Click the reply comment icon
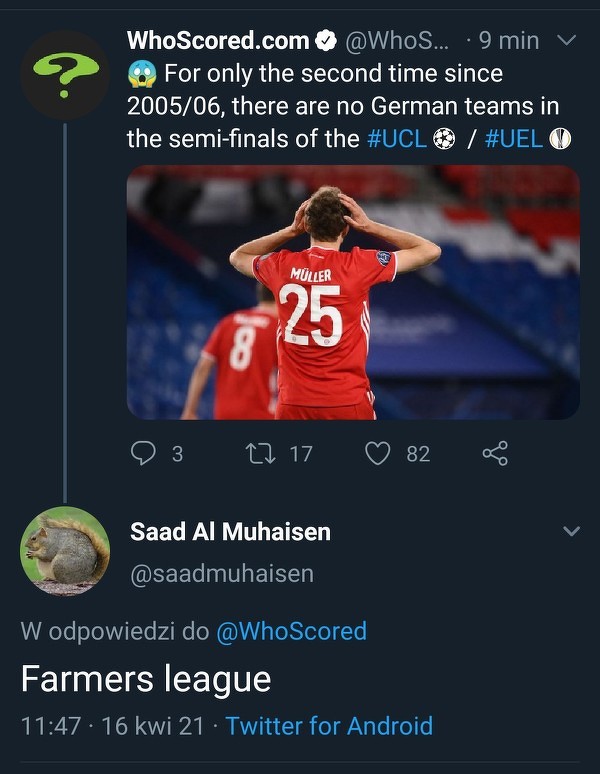 [x=145, y=453]
